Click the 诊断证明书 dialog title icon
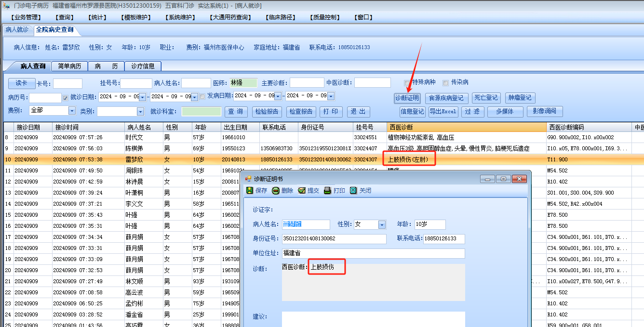 248,179
